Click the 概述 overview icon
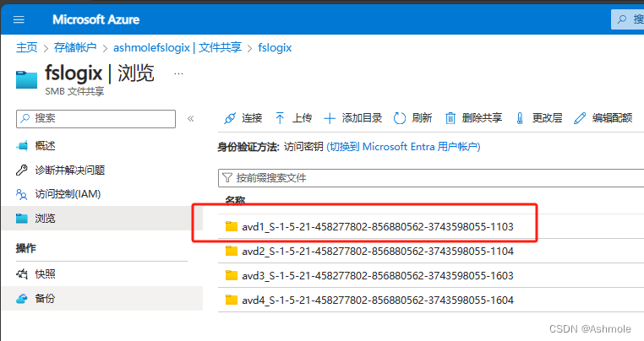644x341 pixels. [x=22, y=146]
